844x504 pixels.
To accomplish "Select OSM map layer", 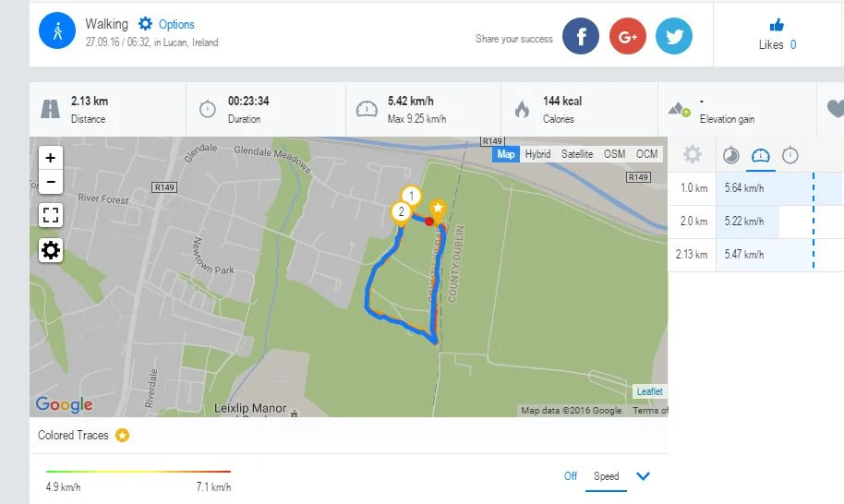I will (x=614, y=154).
